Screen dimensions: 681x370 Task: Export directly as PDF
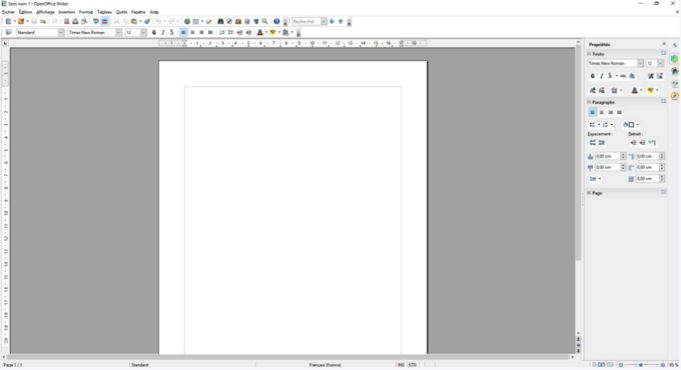click(x=66, y=21)
